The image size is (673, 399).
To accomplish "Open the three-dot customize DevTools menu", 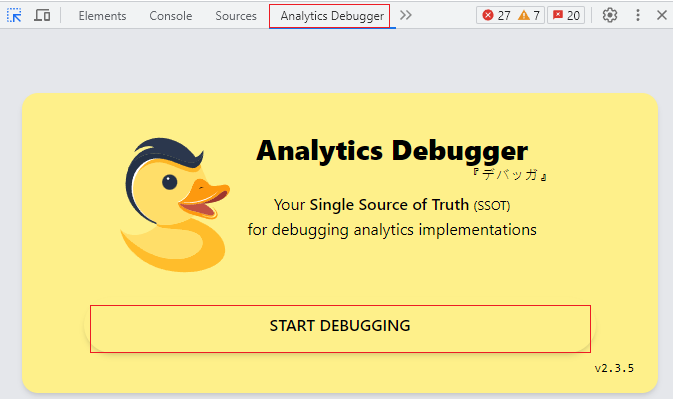I will pyautogui.click(x=638, y=15).
